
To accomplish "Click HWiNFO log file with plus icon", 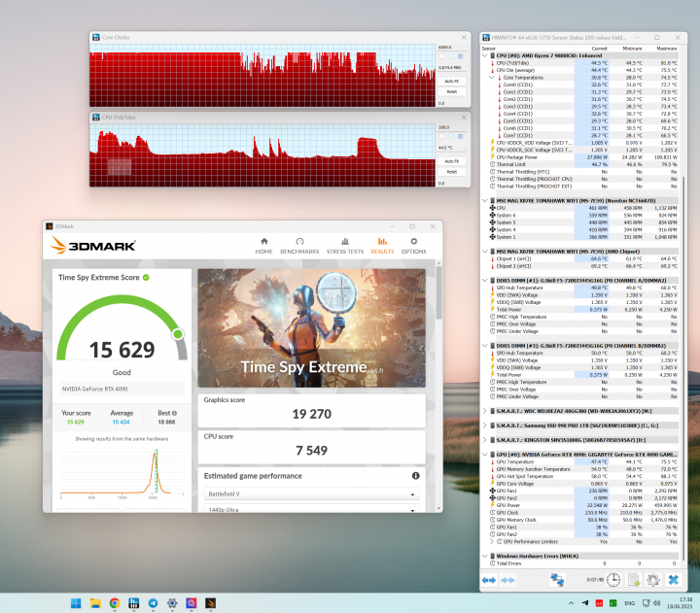I will [x=634, y=580].
